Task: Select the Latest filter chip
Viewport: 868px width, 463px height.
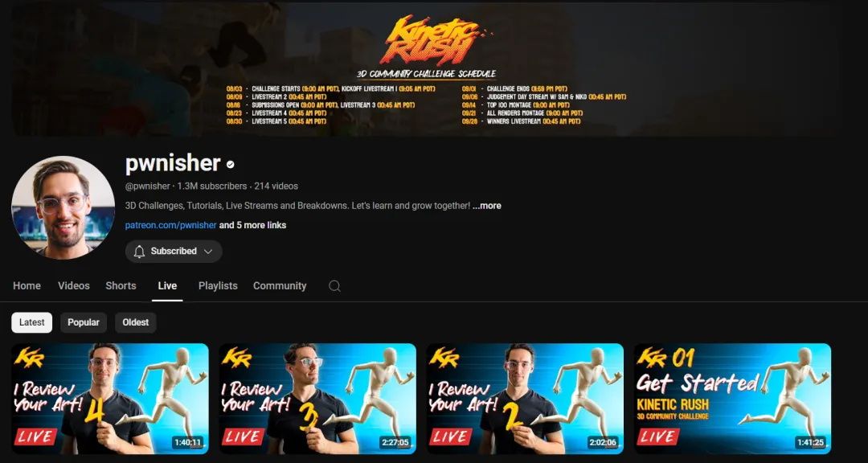Action: (x=31, y=322)
